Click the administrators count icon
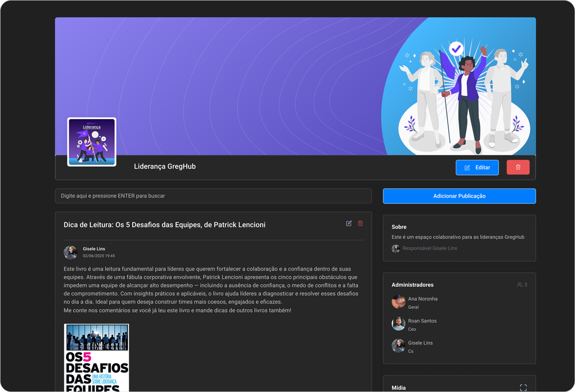575x392 pixels. (x=520, y=285)
